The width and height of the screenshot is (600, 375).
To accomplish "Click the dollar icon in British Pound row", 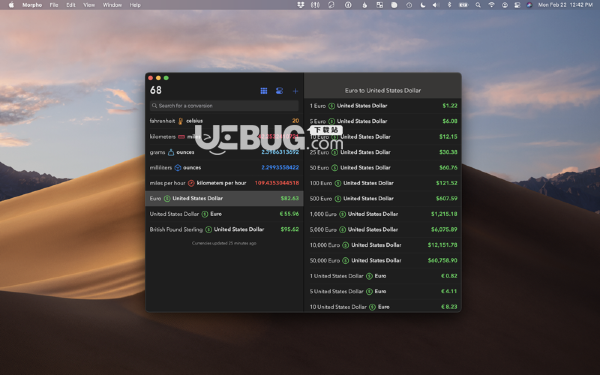I will pyautogui.click(x=208, y=230).
